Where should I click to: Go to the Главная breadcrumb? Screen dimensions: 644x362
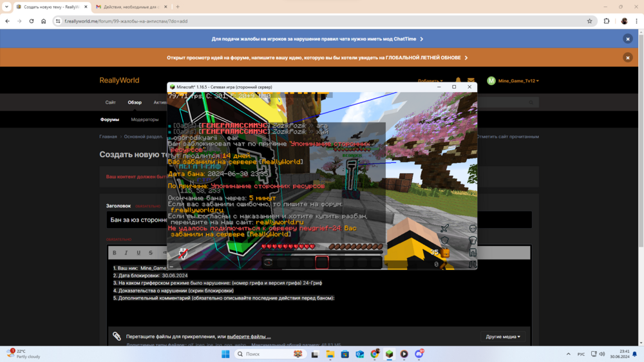pyautogui.click(x=108, y=137)
